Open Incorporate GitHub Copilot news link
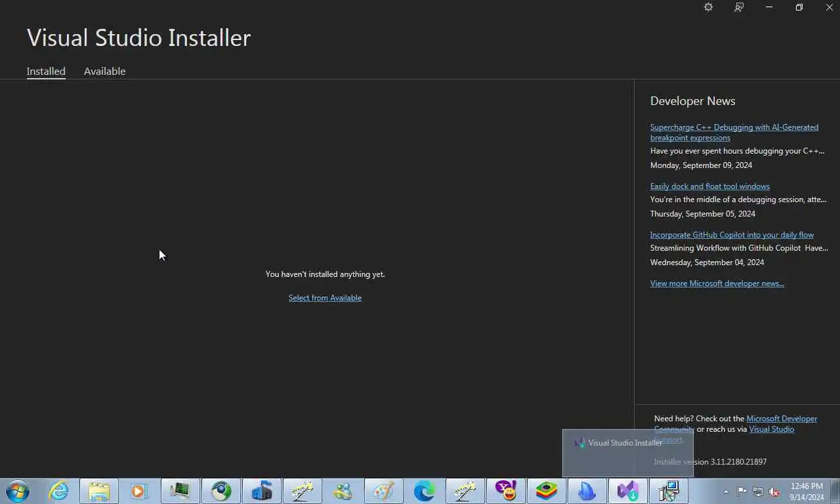The image size is (840, 504). 732,235
